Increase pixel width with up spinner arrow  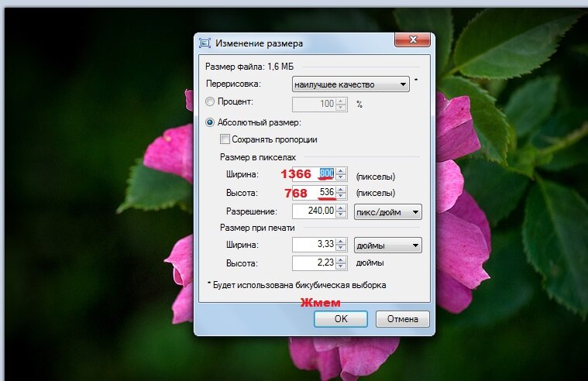(341, 171)
